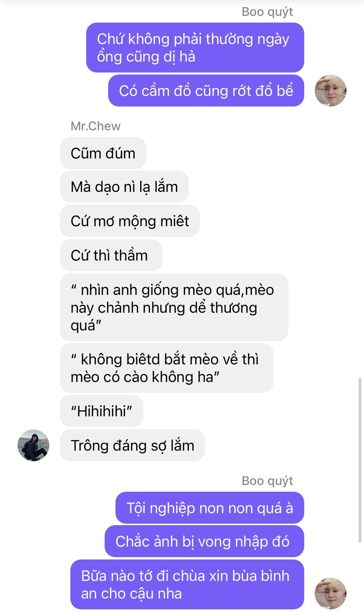Viewport: 364px width, 612px height.
Task: Select the 'Tội nghiệp non non quá à' message
Action: tap(210, 507)
